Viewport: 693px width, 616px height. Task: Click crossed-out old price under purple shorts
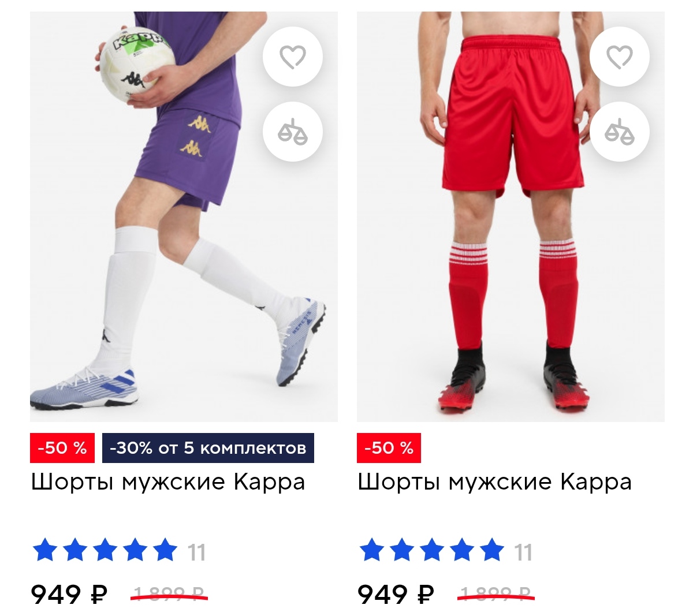[169, 594]
